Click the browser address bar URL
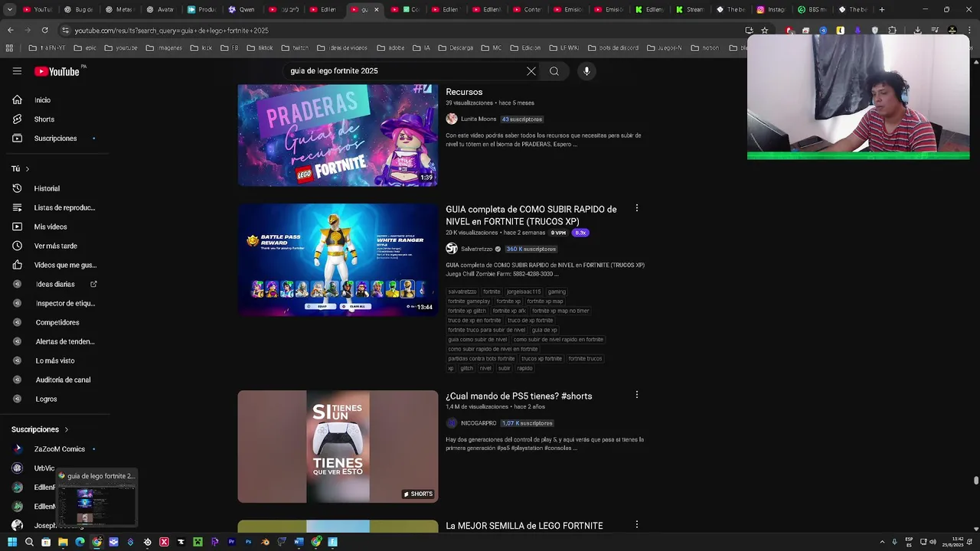 coord(171,30)
